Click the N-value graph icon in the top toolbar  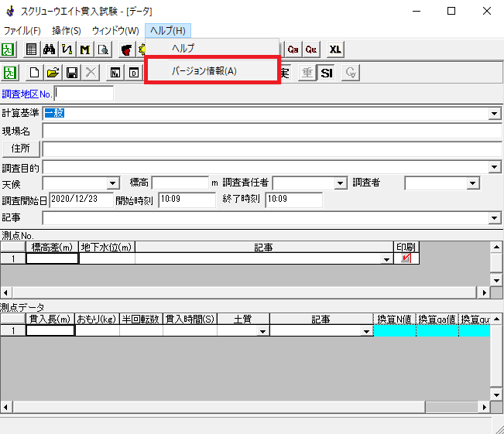coord(67,50)
